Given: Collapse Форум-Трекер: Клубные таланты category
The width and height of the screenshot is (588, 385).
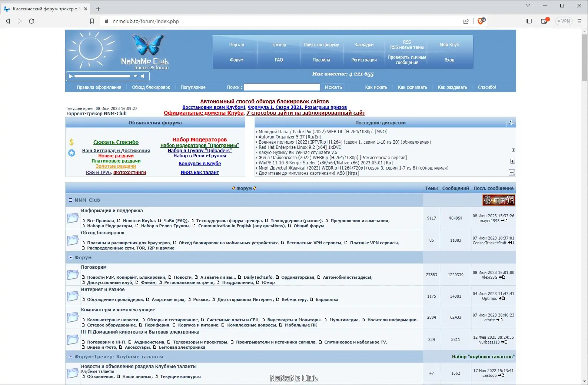Looking at the screenshot, I should (x=70, y=356).
